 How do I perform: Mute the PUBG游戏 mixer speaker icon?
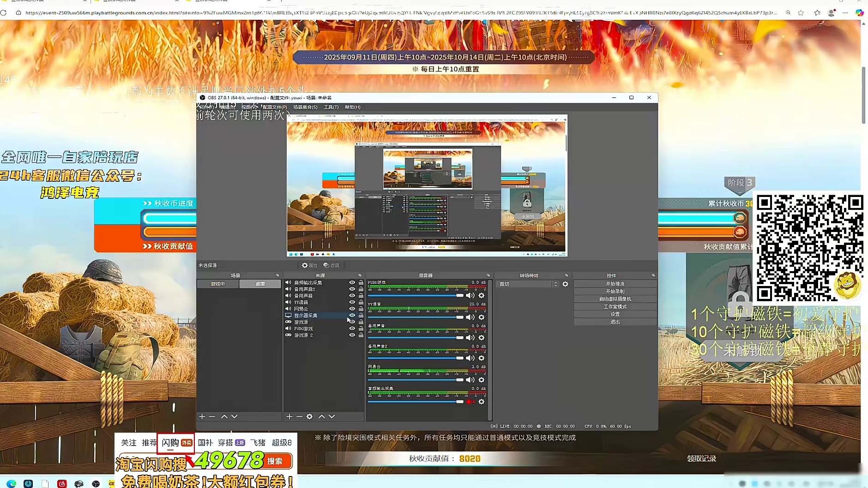click(x=470, y=296)
